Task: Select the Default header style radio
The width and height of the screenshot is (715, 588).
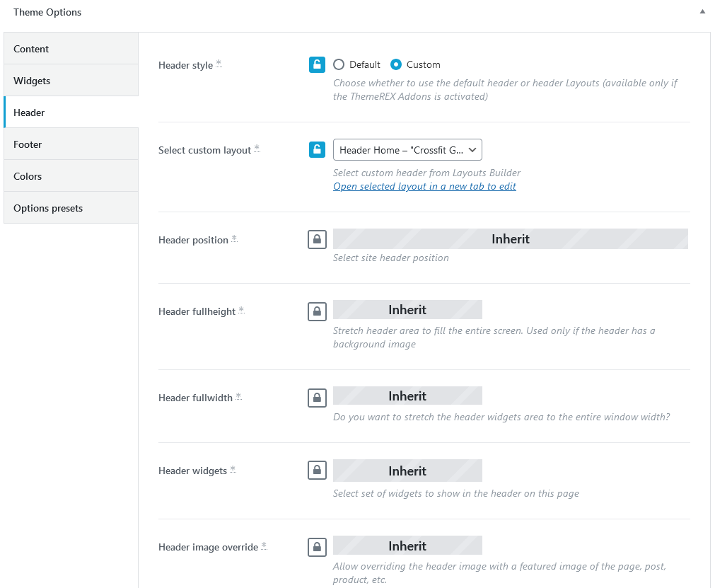Action: [x=338, y=65]
